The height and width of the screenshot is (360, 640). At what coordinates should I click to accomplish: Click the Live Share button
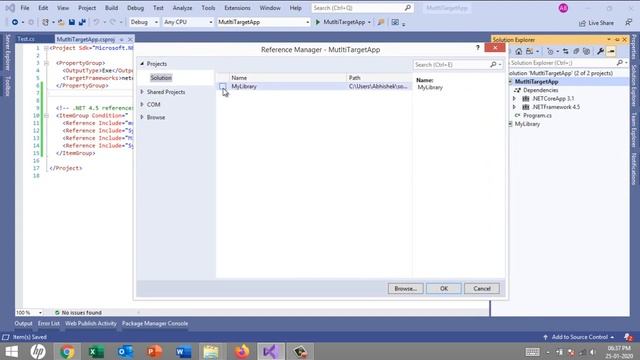(596, 23)
